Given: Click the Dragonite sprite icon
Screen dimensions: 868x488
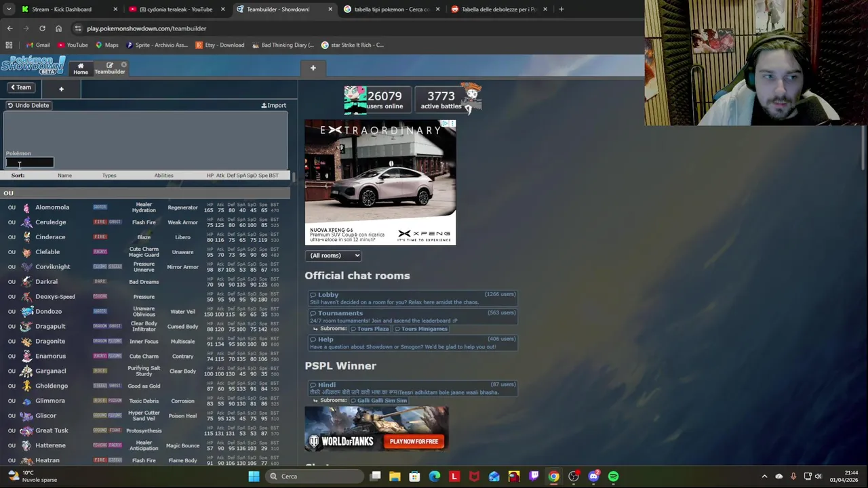Looking at the screenshot, I should [26, 341].
